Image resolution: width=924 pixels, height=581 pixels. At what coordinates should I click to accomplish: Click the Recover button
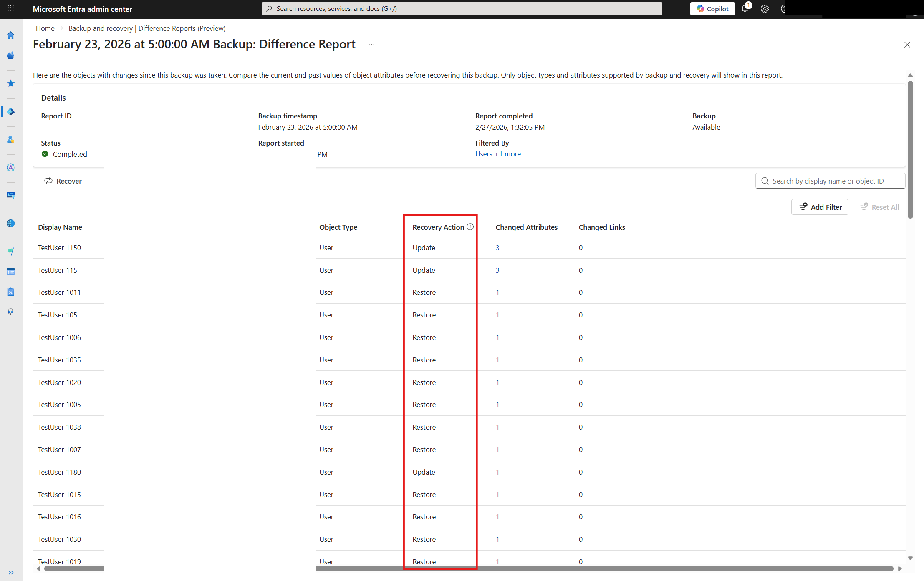pyautogui.click(x=63, y=181)
